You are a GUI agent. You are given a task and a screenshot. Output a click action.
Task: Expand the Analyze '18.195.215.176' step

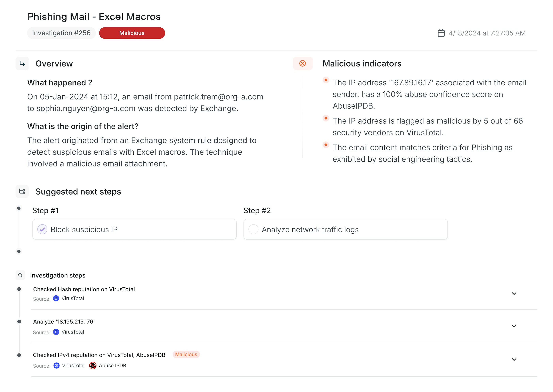514,326
